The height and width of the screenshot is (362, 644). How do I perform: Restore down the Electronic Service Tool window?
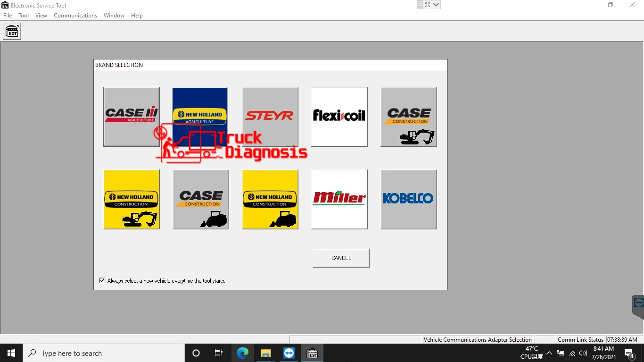point(611,5)
